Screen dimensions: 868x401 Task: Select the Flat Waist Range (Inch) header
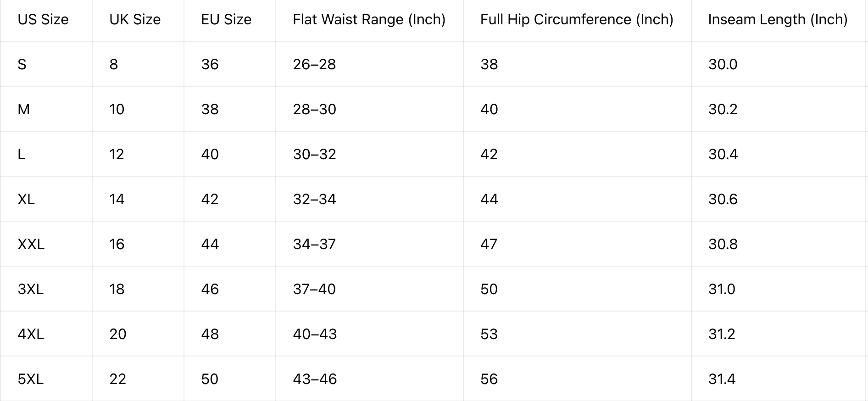point(369,20)
